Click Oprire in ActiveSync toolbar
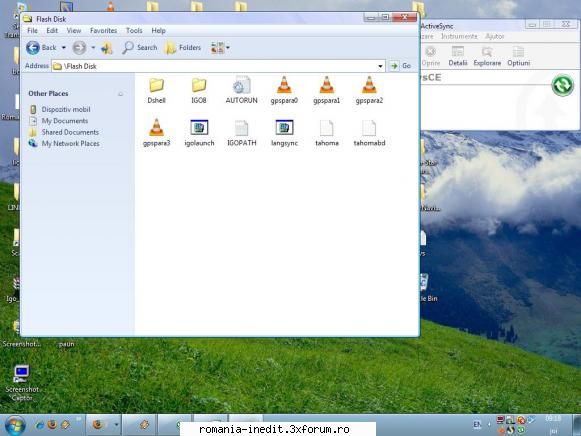Image resolution: width=581 pixels, height=436 pixels. coord(431,56)
